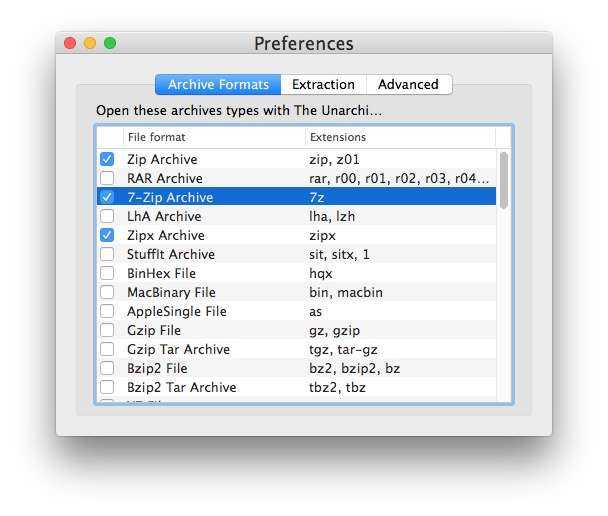Click the 'zipx' extension cell
This screenshot has width=608, height=516.
[322, 236]
